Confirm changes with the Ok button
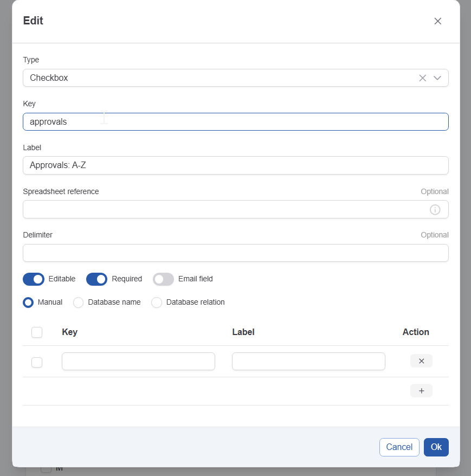The image size is (471, 476). click(x=436, y=447)
